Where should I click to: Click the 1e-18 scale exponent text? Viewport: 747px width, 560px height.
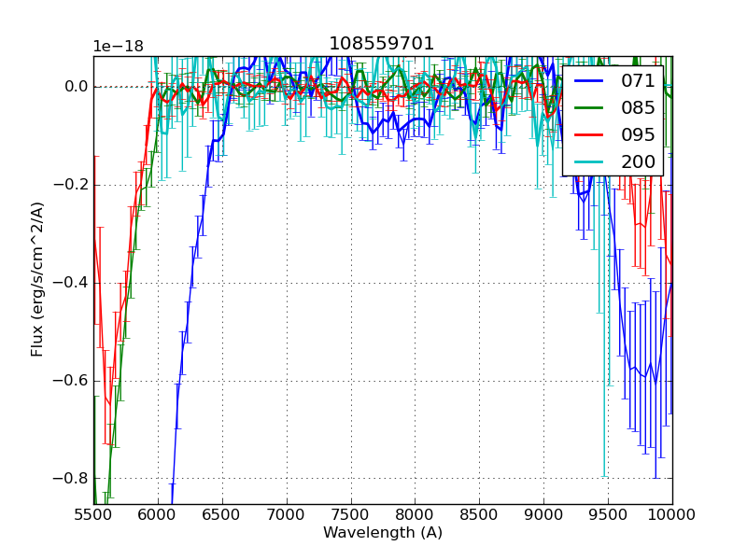pos(117,47)
